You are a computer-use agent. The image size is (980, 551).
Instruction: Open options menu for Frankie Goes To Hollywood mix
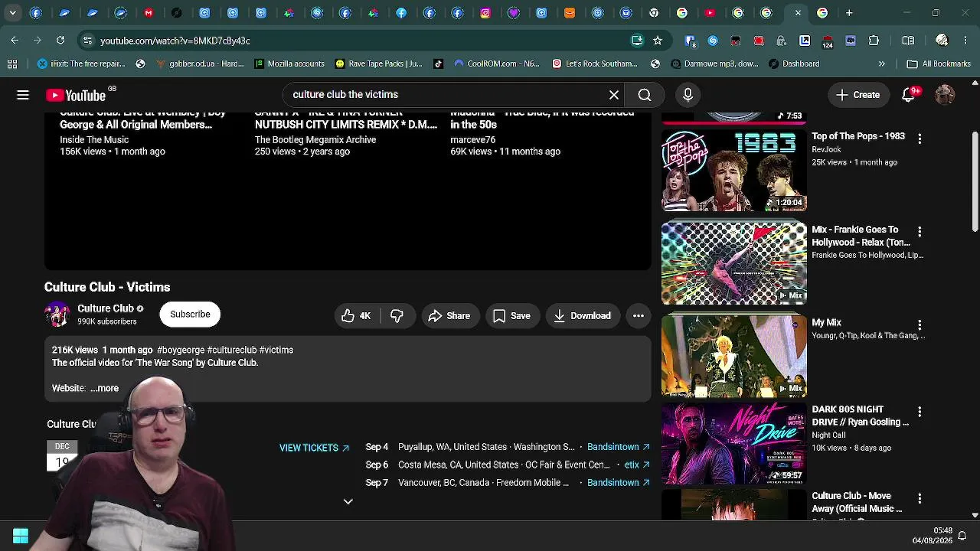point(920,231)
